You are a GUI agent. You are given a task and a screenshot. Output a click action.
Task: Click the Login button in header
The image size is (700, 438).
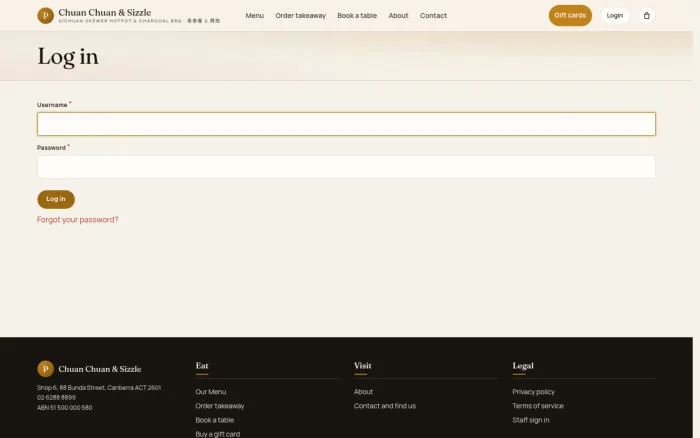tap(615, 16)
